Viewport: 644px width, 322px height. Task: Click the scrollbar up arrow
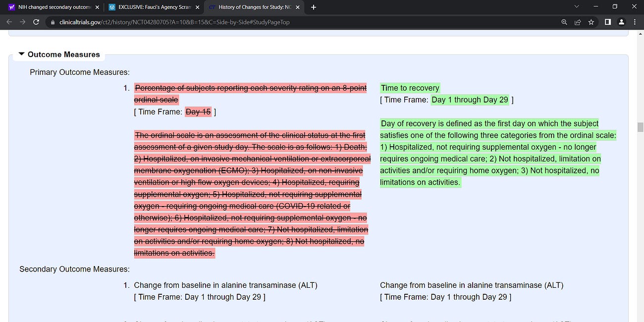click(640, 34)
